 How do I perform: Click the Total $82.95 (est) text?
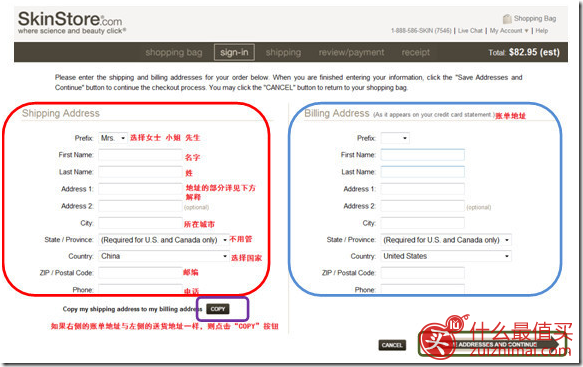click(x=524, y=52)
